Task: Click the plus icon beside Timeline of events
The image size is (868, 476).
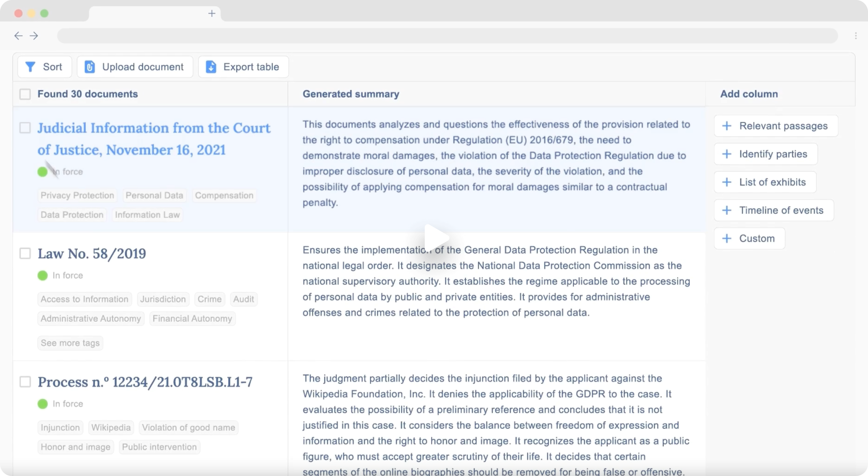Action: coord(727,210)
